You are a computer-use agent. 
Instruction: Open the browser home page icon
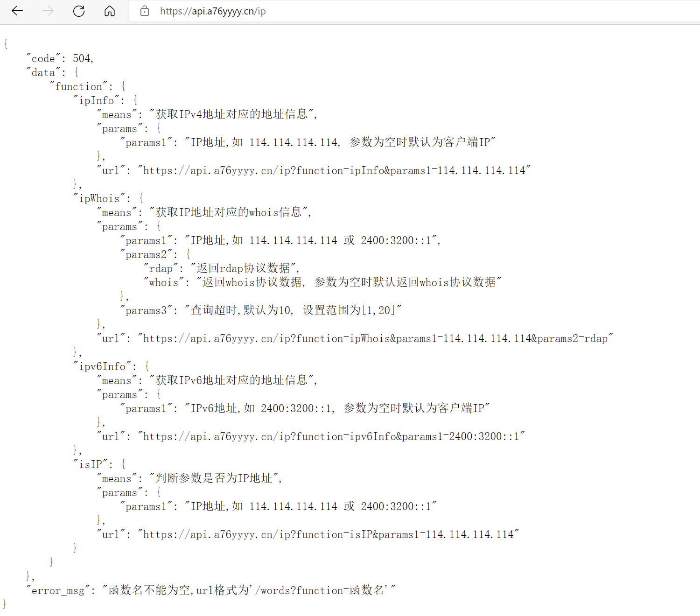click(x=110, y=11)
